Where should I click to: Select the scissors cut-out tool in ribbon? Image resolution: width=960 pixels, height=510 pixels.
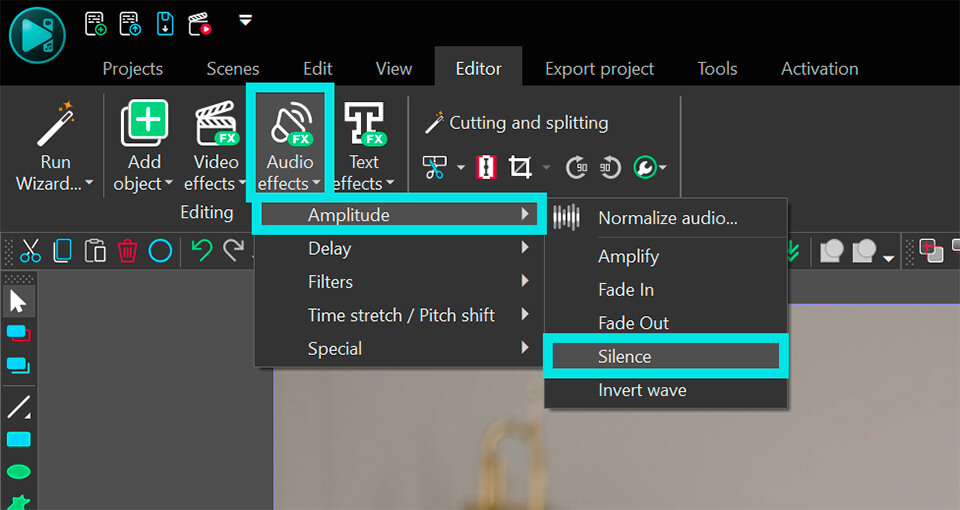(x=434, y=167)
